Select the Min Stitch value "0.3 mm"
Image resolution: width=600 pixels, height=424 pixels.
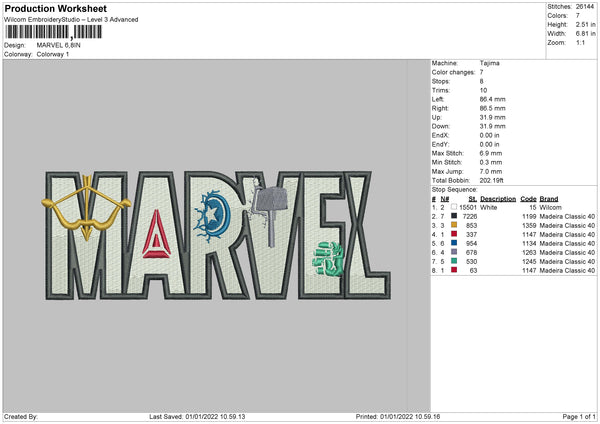[491, 162]
